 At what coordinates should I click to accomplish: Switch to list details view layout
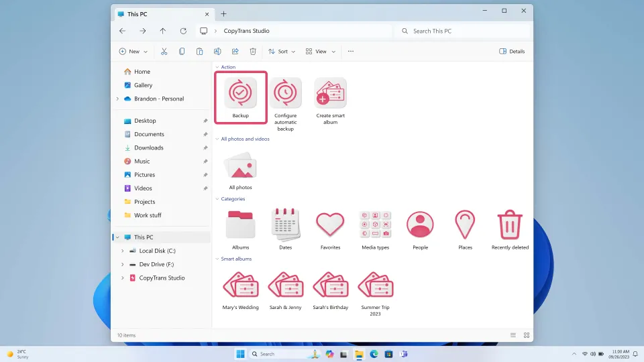(513, 335)
